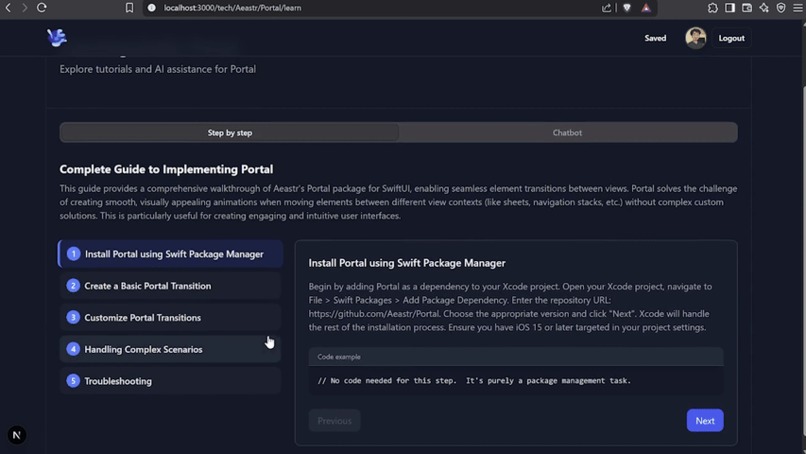The height and width of the screenshot is (454, 806).
Task: Click the text "Explore tutorials and AI assistance for Portal"
Action: pyautogui.click(x=157, y=69)
